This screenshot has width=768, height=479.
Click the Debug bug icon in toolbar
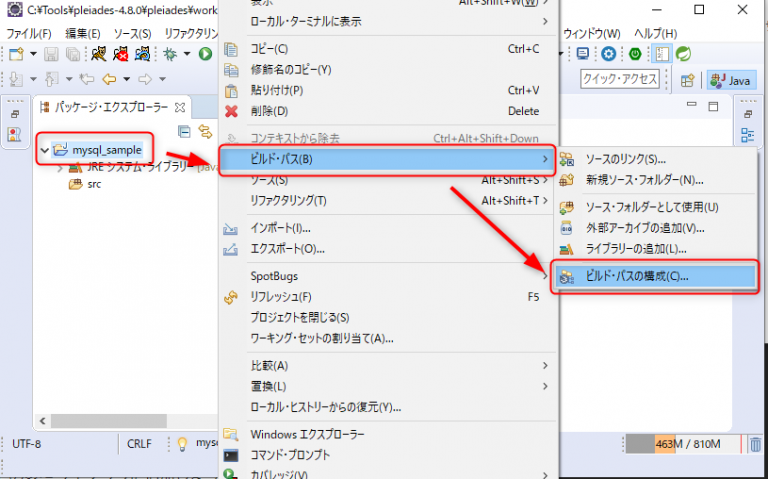coord(171,54)
